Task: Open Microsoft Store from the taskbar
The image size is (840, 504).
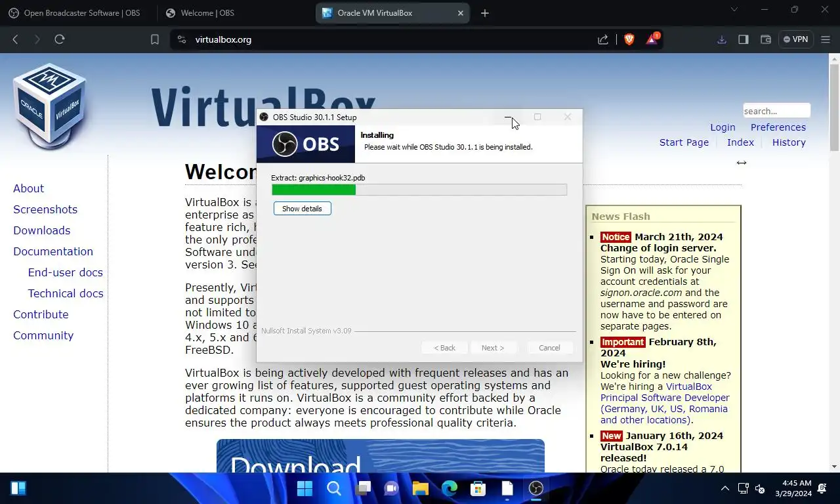Action: 478,488
